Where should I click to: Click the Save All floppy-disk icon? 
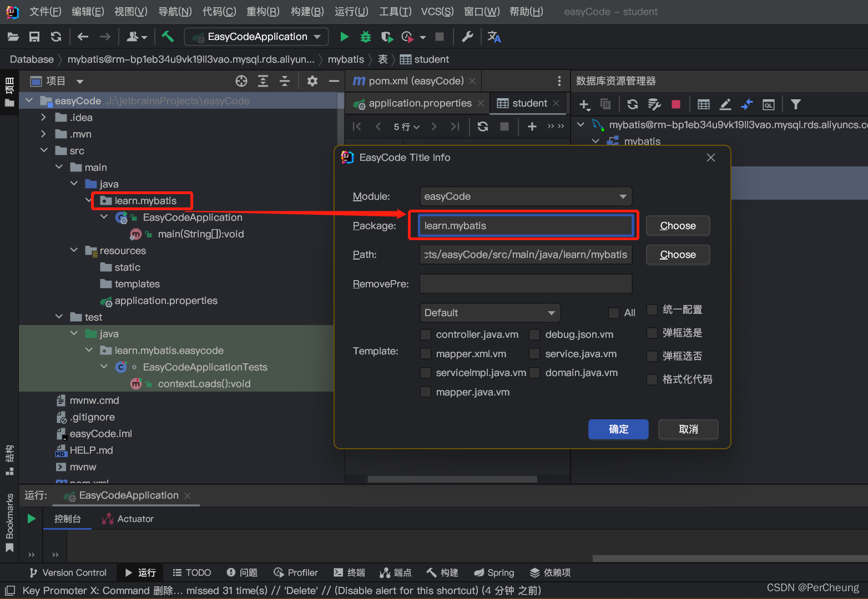coord(34,37)
